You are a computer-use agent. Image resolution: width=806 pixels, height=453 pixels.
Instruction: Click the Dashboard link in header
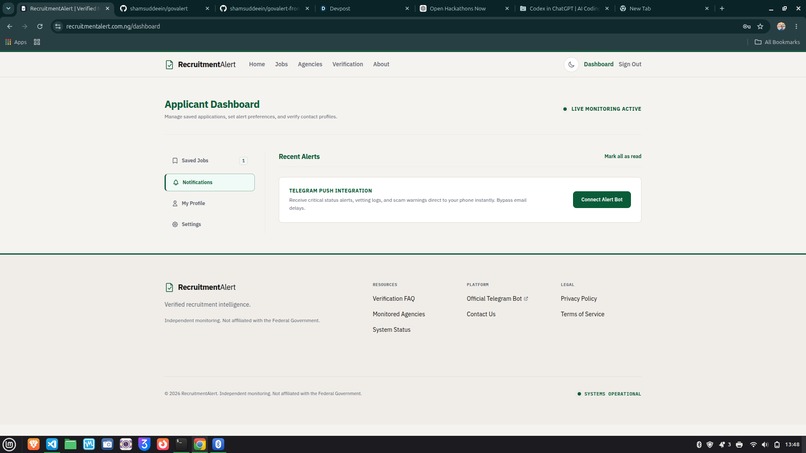pos(598,64)
